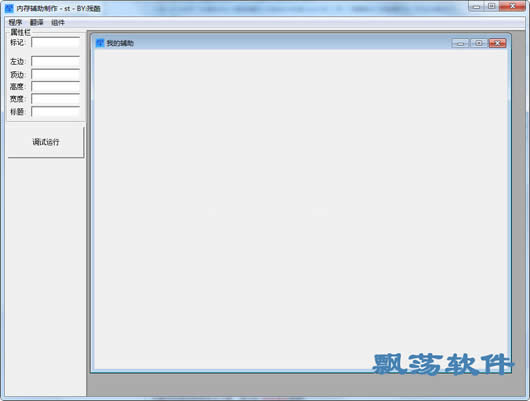Click the 标题 text field
The height and width of the screenshot is (401, 530).
coord(56,111)
